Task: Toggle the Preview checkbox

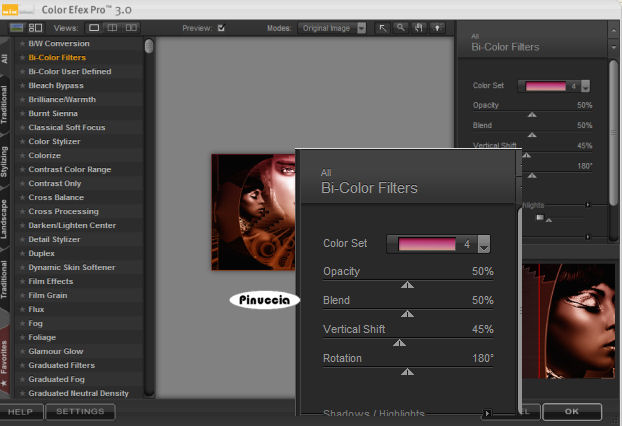Action: pos(221,28)
